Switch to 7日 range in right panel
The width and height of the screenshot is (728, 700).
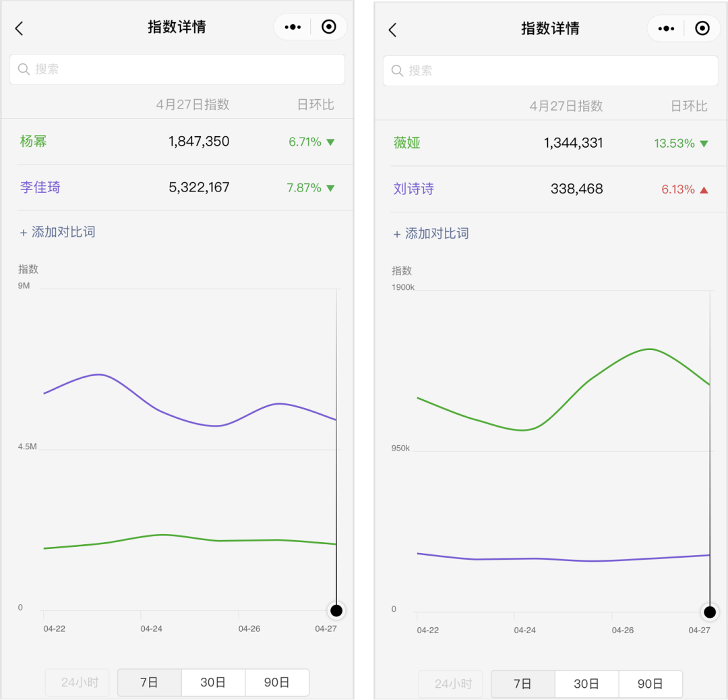point(522,684)
